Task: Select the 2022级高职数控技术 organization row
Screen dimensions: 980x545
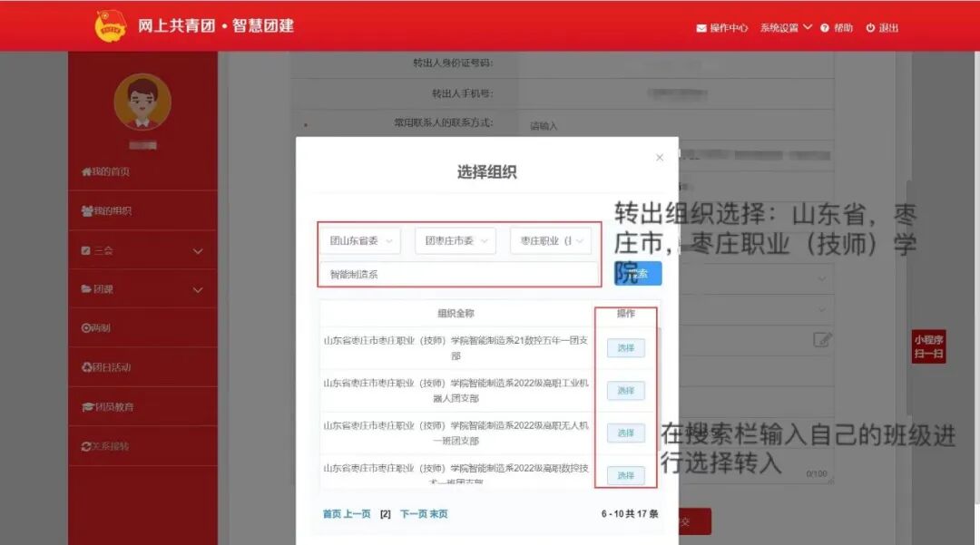Action: 625,475
